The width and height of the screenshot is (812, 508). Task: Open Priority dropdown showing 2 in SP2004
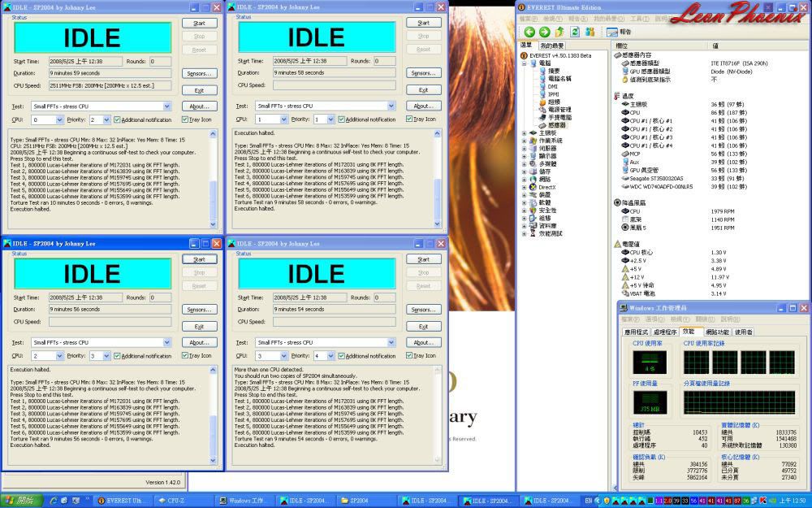106,119
